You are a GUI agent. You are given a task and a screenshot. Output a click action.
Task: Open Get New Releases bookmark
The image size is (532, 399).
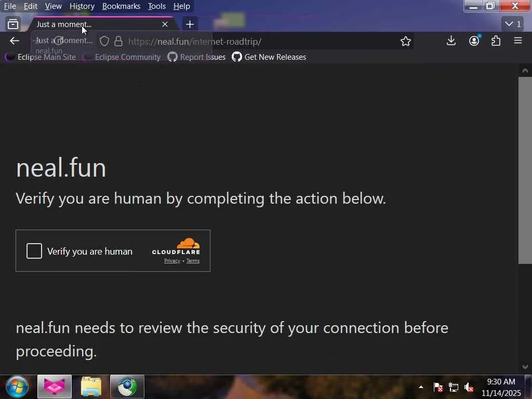[269, 57]
